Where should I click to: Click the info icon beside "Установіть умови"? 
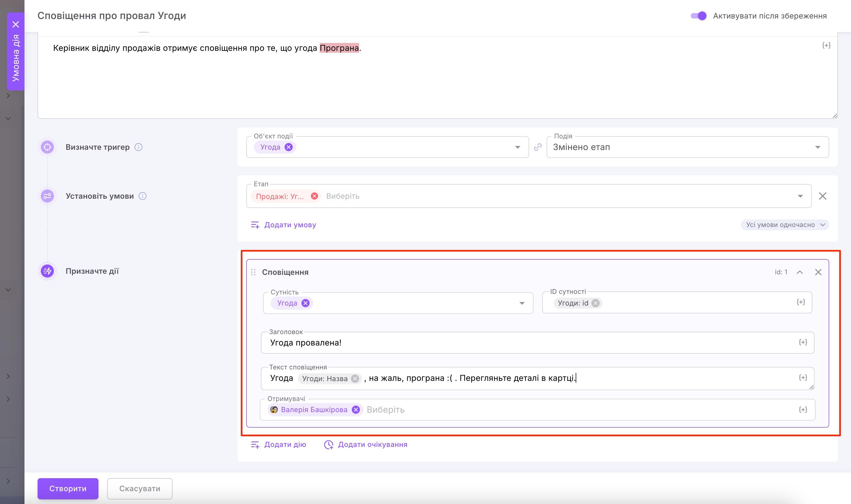tap(142, 196)
